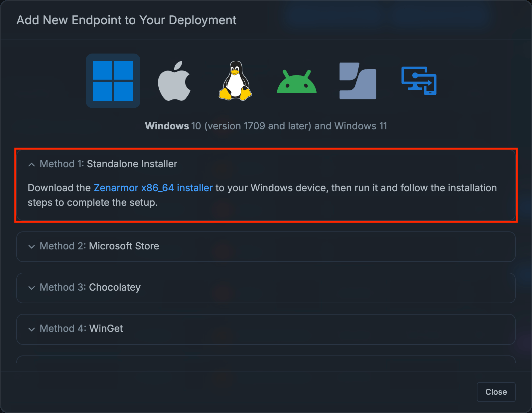Select the Windows platform icon

113,81
